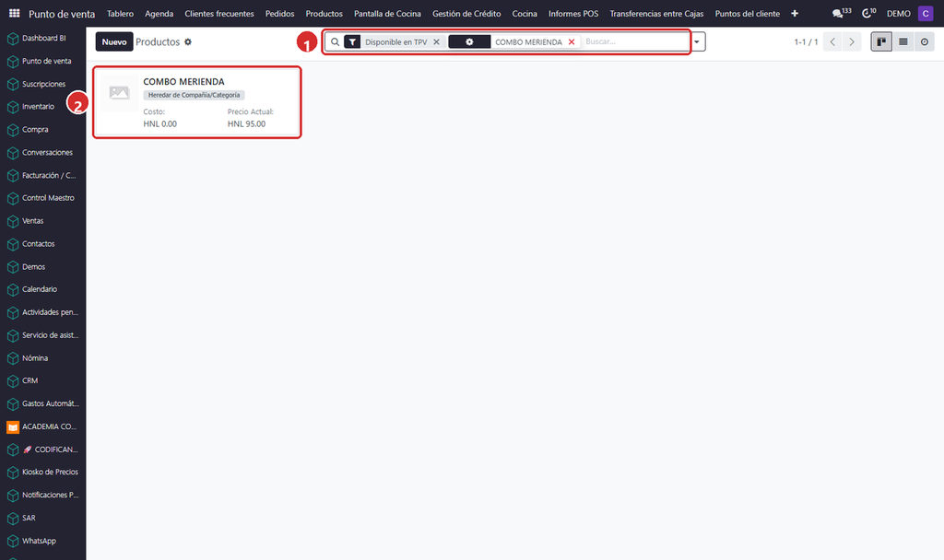Open Control Maestro sidebar app
944x560 pixels.
(x=42, y=198)
